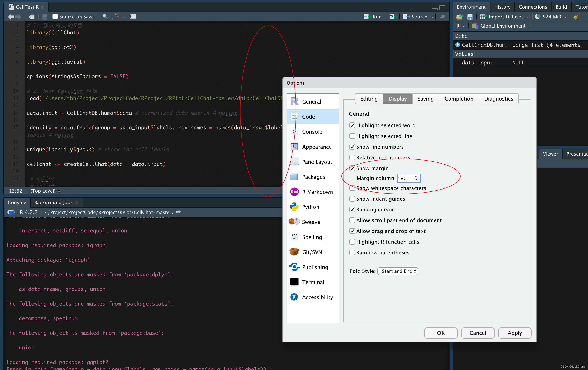
Task: Click the broom clear environment icon
Action: (x=577, y=17)
